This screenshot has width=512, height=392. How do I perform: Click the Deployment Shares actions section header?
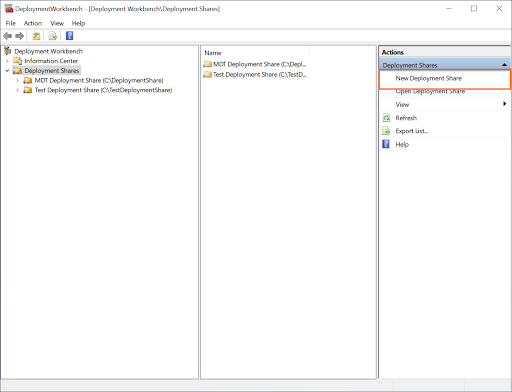[x=445, y=65]
